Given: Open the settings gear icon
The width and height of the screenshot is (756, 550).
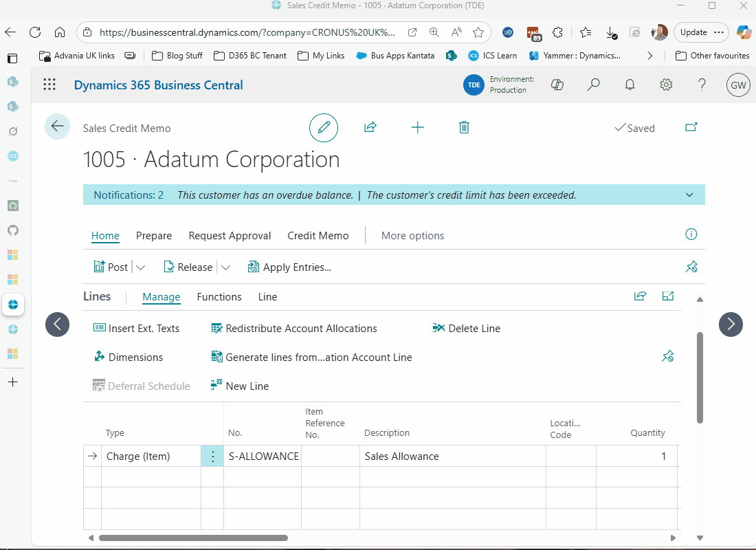Looking at the screenshot, I should click(666, 85).
